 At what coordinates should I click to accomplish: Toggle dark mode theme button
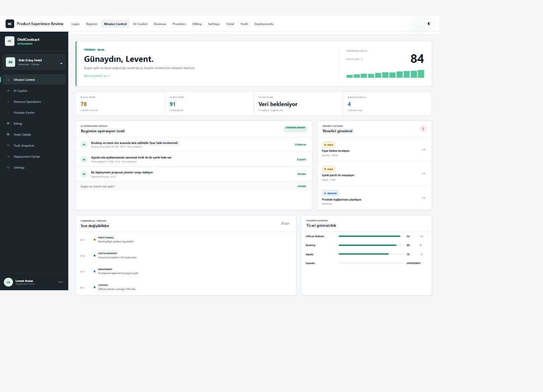pos(429,24)
